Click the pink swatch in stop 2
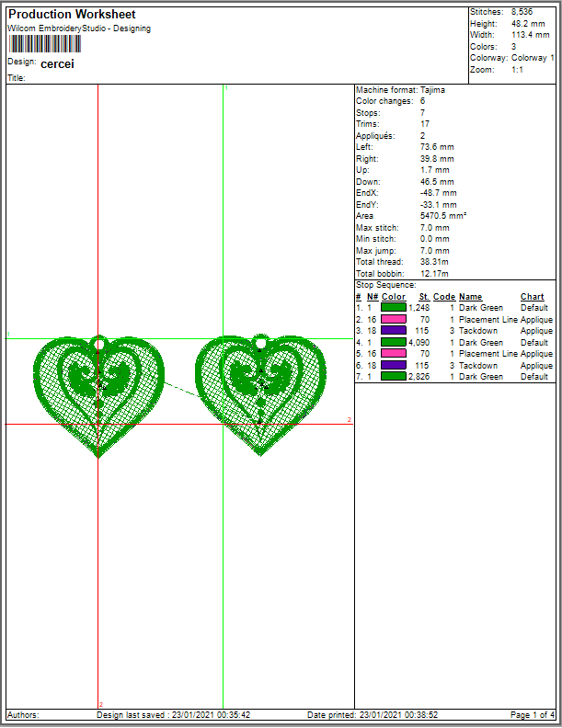 394,319
